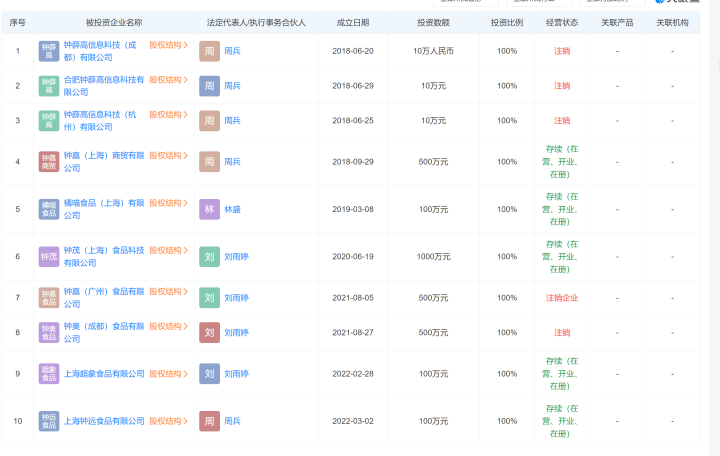The image size is (720, 456).
Task: Click logo icon of 钟嘉(上海)商贸有限公司
Action: (x=49, y=162)
